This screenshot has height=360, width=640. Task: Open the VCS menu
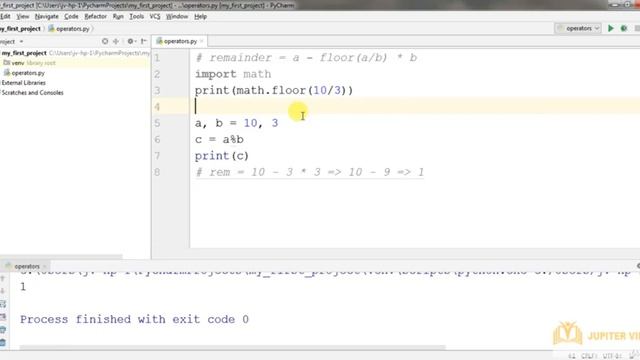(x=155, y=16)
